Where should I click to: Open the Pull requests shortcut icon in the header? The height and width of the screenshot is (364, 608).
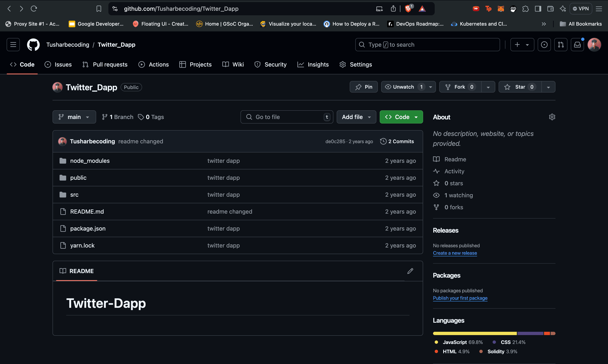point(561,45)
